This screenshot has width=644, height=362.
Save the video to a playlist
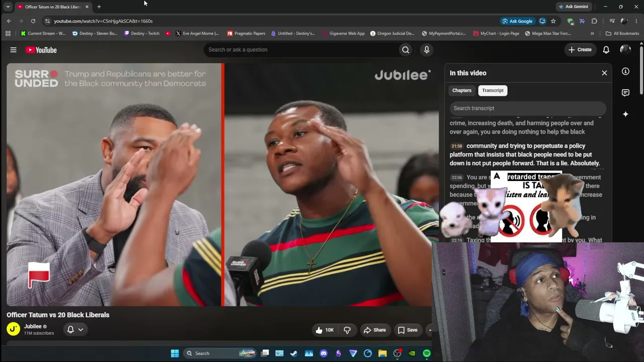click(408, 330)
